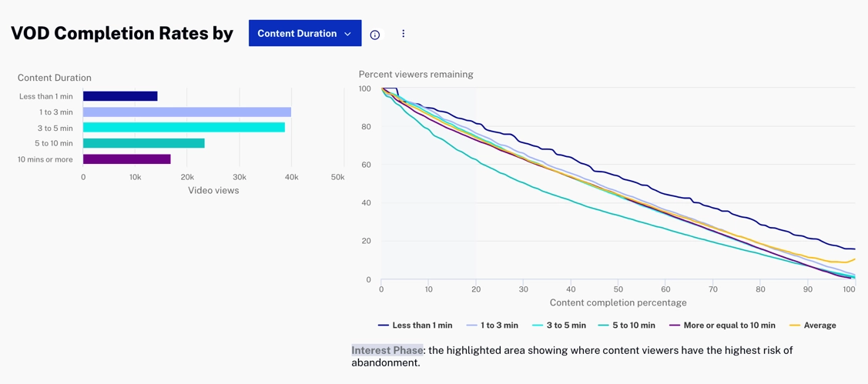The height and width of the screenshot is (384, 868).
Task: Toggle the Average line in legend
Action: coord(813,326)
